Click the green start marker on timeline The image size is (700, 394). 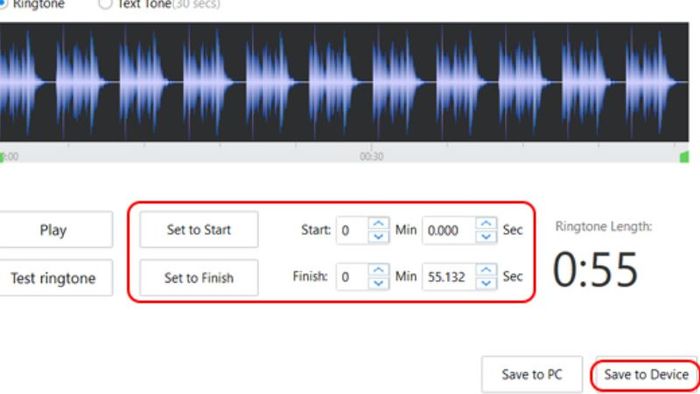(x=2, y=157)
